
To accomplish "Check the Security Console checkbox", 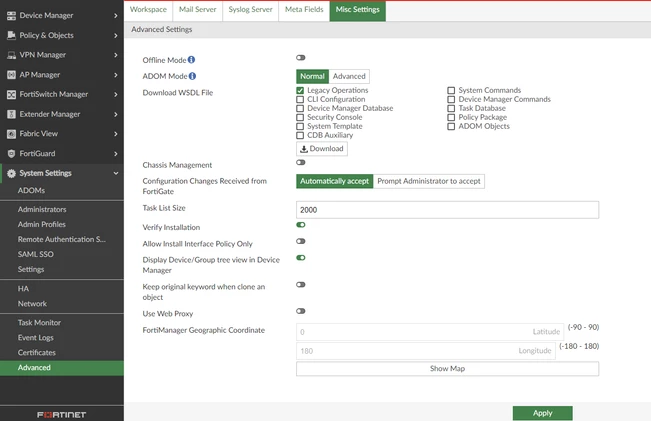I will tap(300, 117).
